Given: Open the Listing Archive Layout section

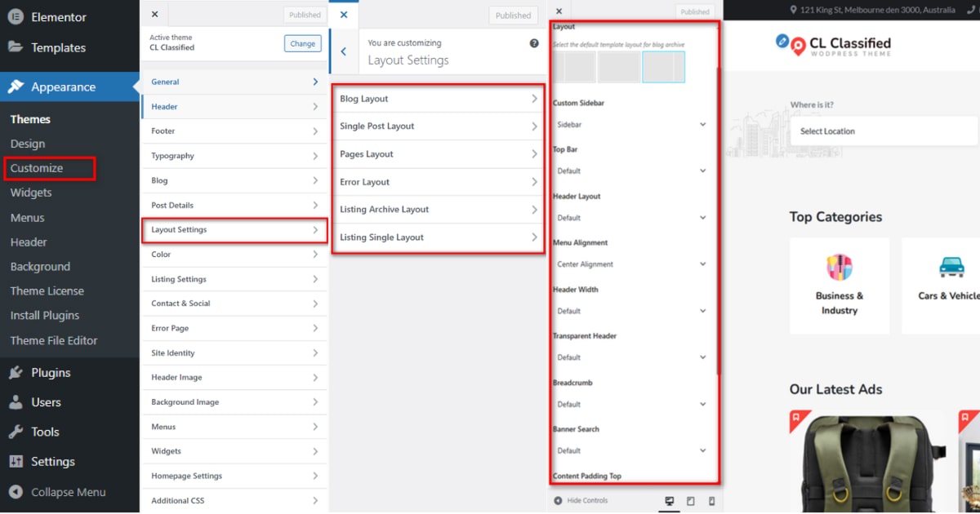Looking at the screenshot, I should coord(439,210).
